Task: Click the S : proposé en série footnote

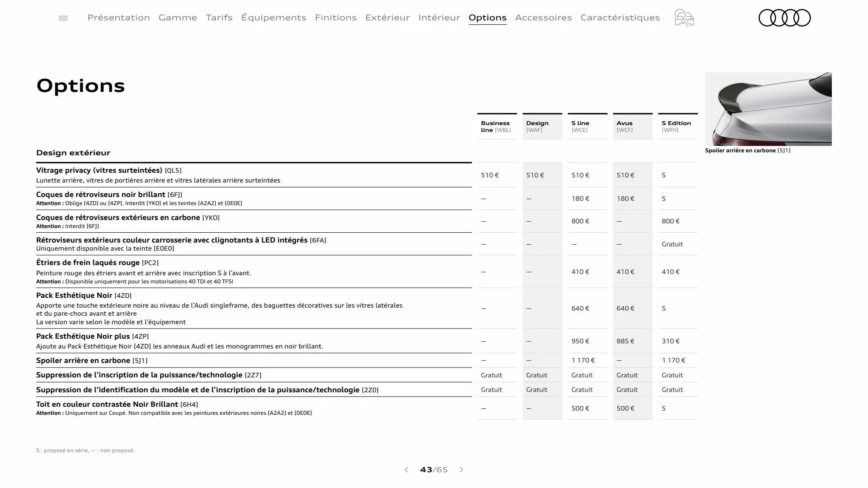Action: point(86,450)
